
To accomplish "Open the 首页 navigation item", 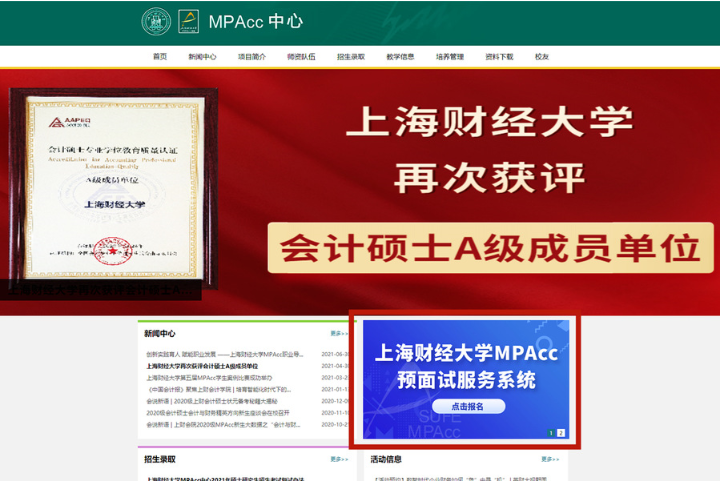I will pyautogui.click(x=160, y=57).
